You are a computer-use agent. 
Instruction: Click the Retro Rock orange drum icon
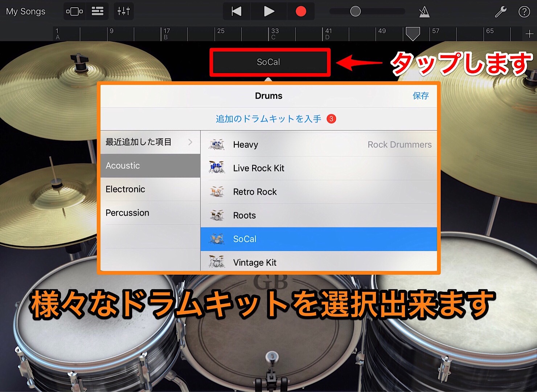tap(217, 191)
